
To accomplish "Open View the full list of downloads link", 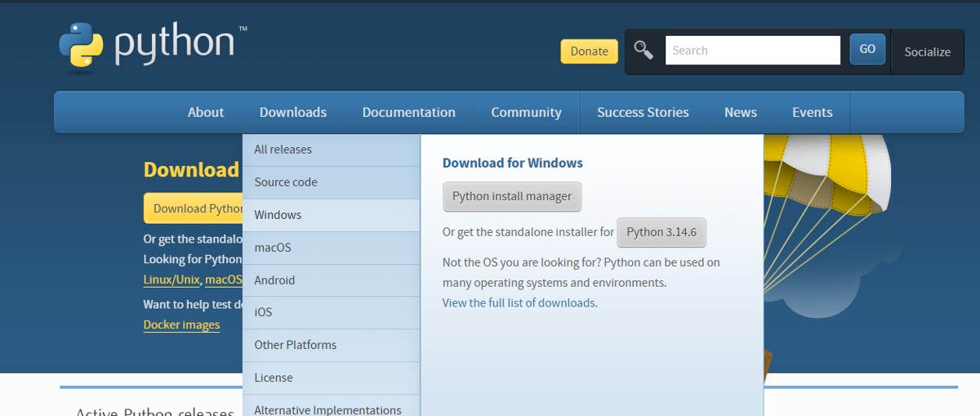I will click(519, 302).
